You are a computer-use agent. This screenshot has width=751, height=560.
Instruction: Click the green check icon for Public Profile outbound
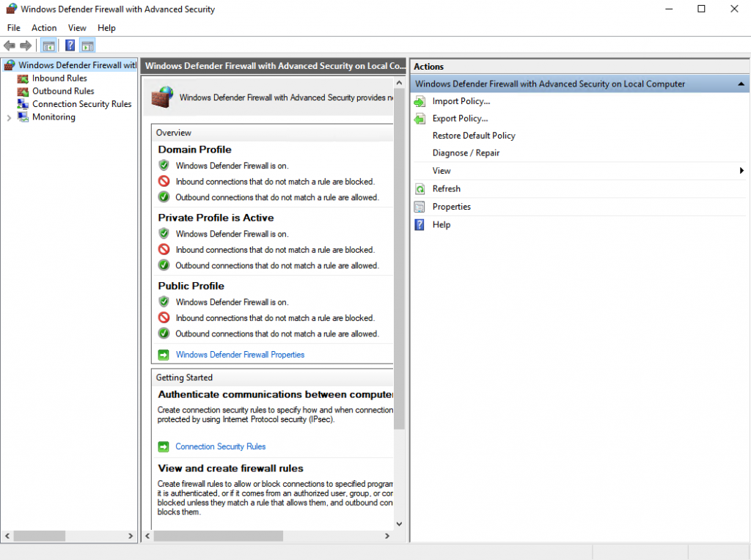coord(164,334)
